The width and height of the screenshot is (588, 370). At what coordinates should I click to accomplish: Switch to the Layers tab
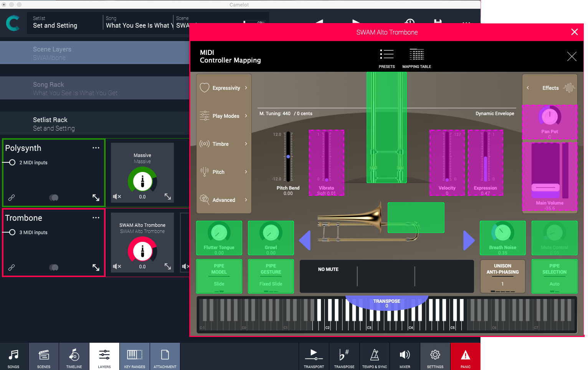[104, 356]
